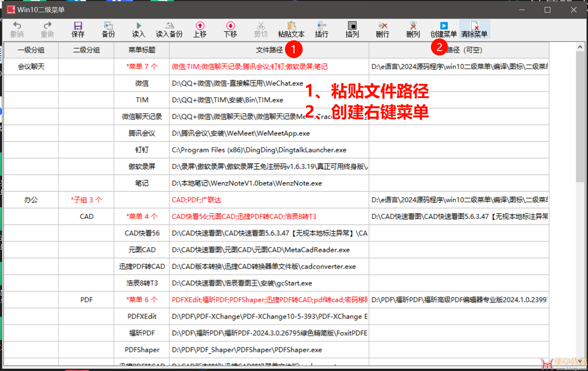The width and height of the screenshot is (588, 371).
Task: Click the TIM.exe file path cell
Action: click(269, 100)
